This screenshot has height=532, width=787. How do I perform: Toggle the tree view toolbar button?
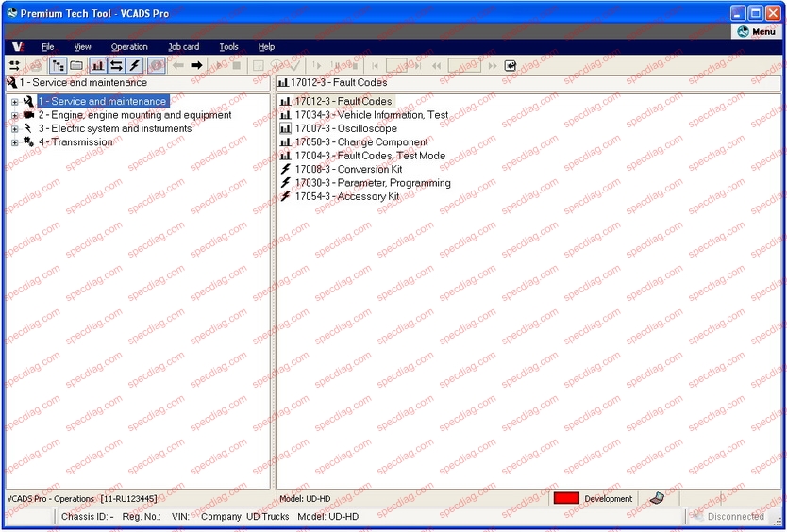tap(58, 65)
